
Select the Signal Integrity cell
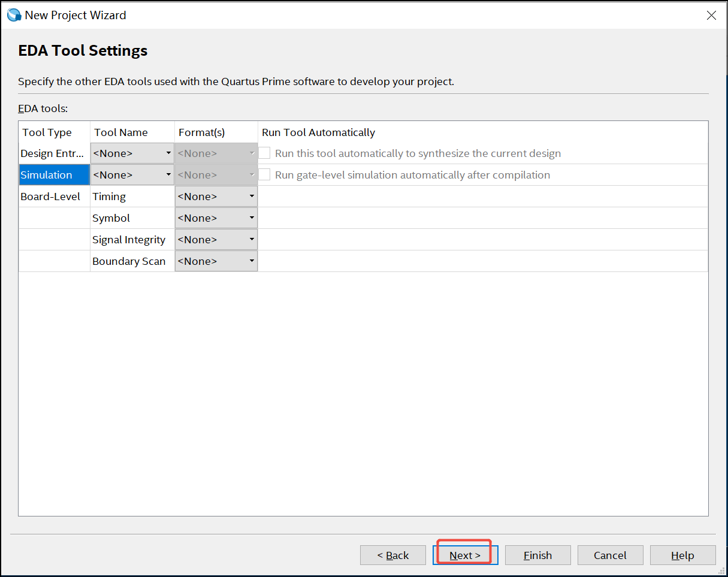click(x=132, y=240)
